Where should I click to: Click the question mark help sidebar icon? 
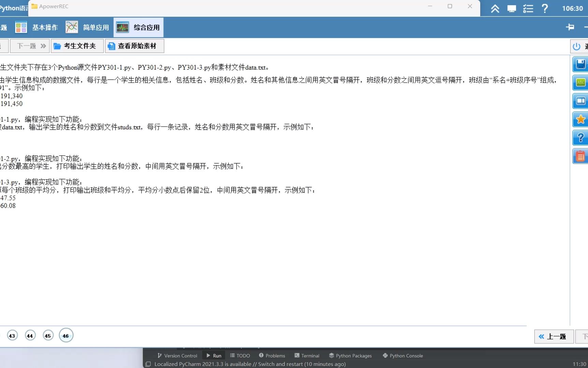click(x=580, y=138)
